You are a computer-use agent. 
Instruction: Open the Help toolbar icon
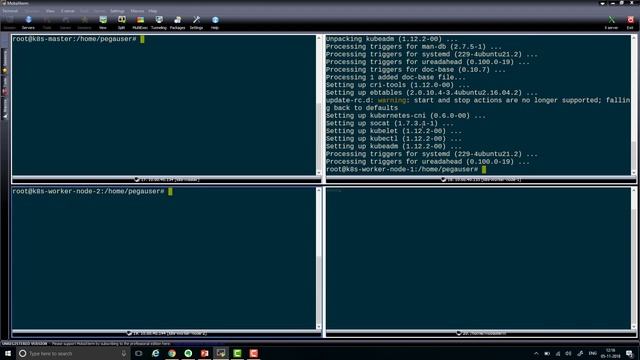coord(215,23)
